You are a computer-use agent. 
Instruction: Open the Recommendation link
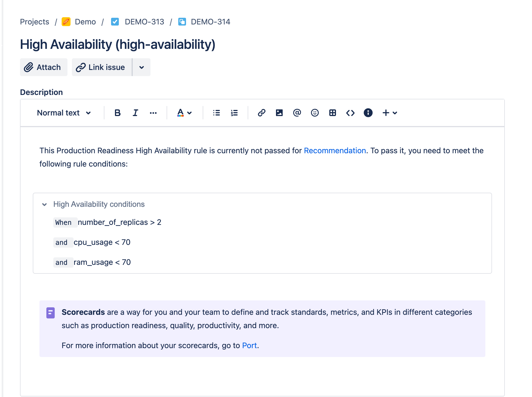click(335, 150)
